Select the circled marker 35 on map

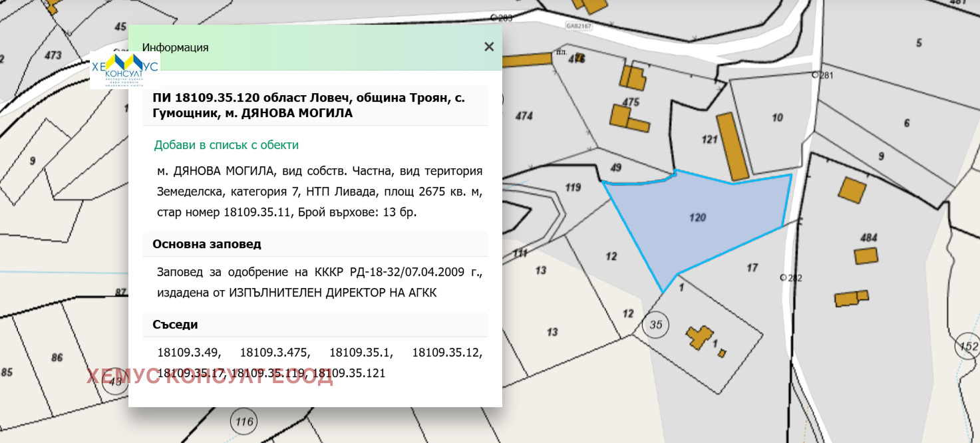click(x=655, y=325)
